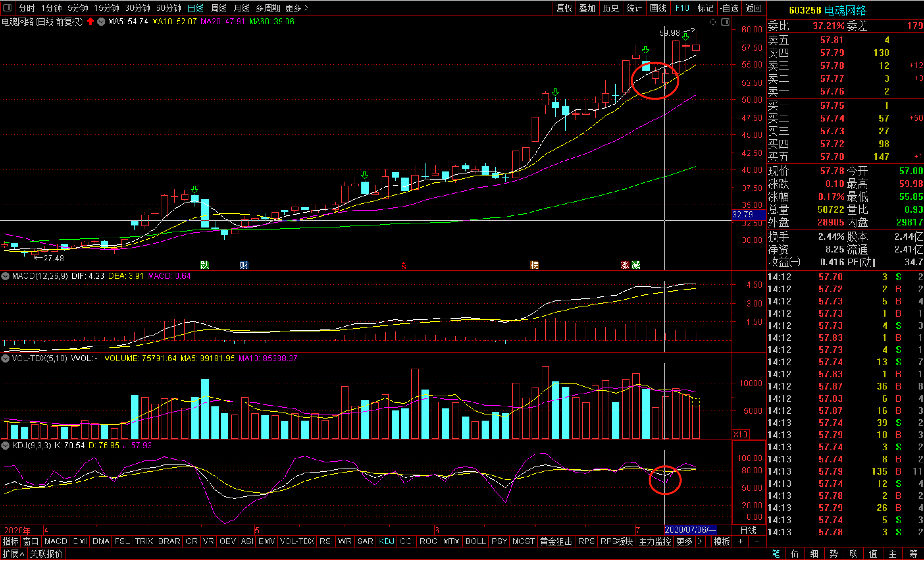Viewport: 924px width, 561px height.
Task: Open the MACD indicator gray circle menu
Action: click(5, 276)
